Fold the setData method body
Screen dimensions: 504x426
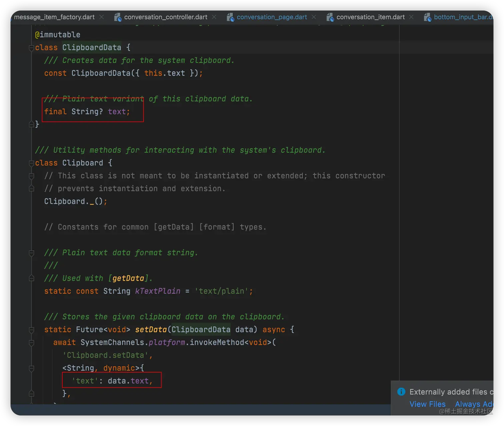(31, 330)
